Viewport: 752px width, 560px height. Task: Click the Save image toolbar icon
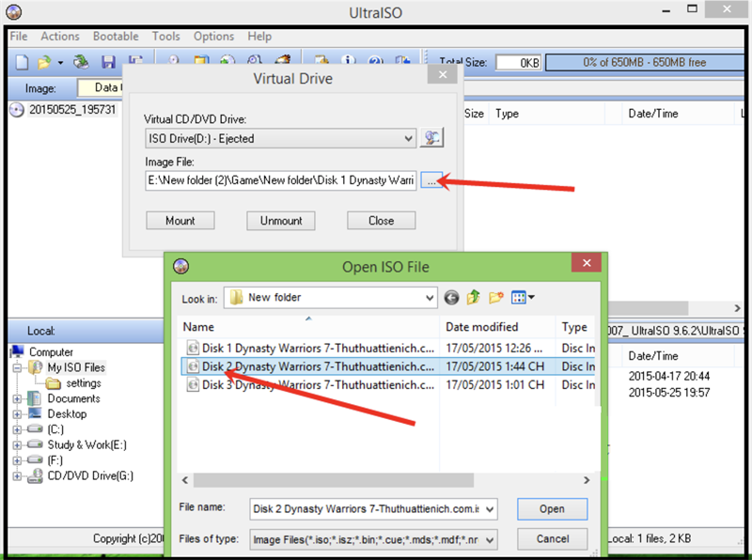pos(108,60)
